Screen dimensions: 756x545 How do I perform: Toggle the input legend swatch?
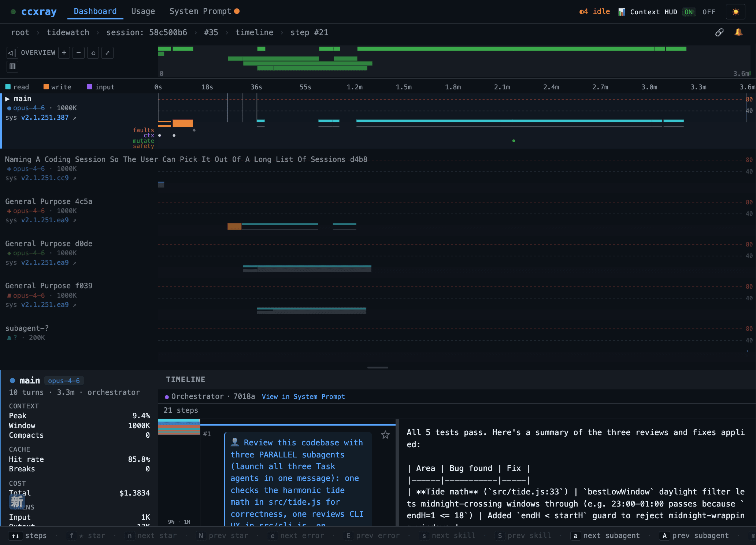tap(89, 87)
